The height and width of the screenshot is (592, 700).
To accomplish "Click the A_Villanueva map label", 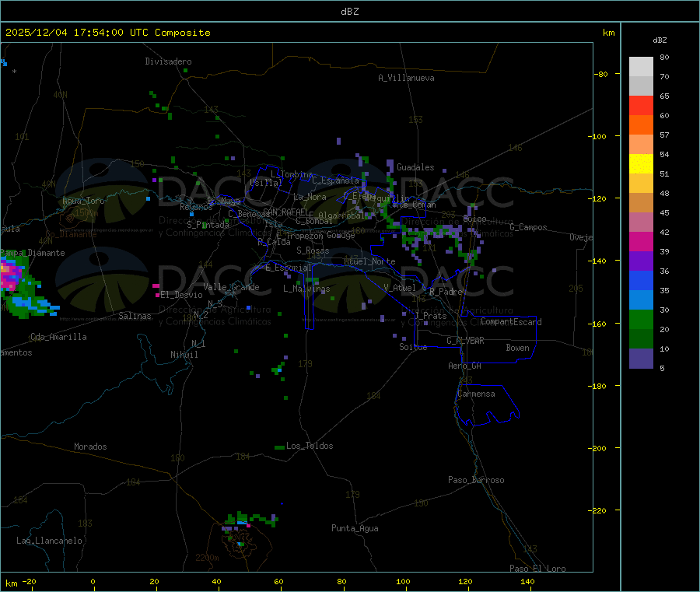I will pyautogui.click(x=406, y=78).
